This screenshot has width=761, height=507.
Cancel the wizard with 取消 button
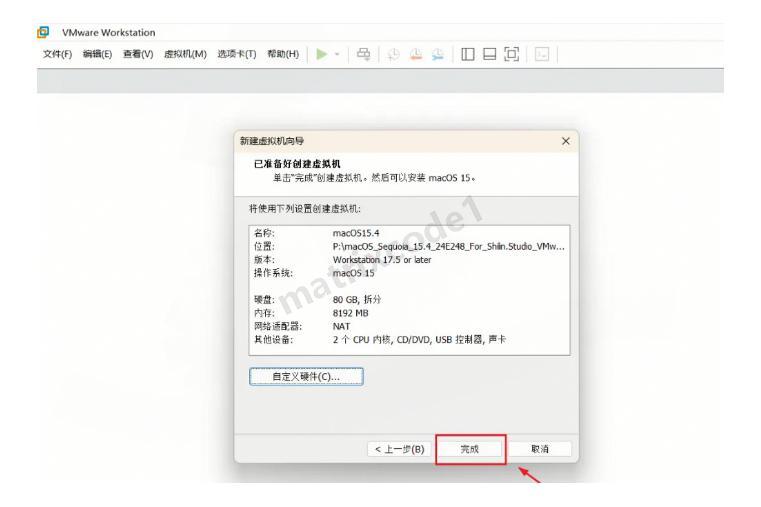point(540,449)
